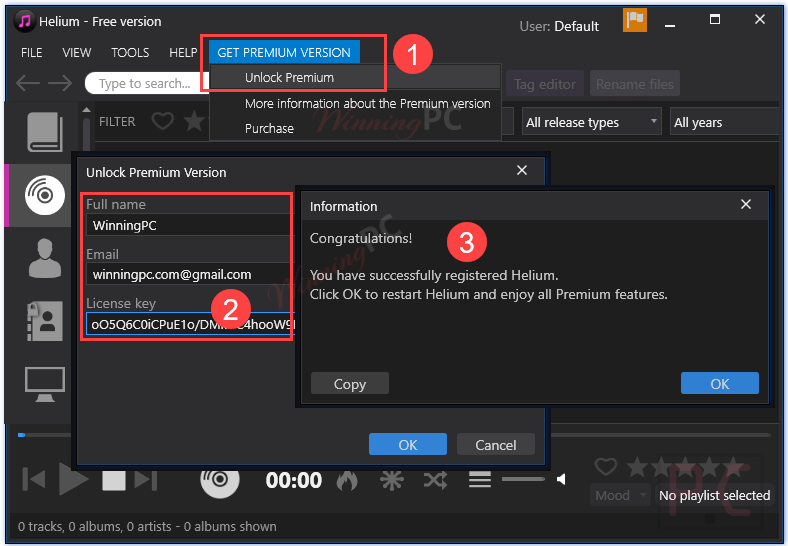Toggle the star rating filter

[194, 121]
